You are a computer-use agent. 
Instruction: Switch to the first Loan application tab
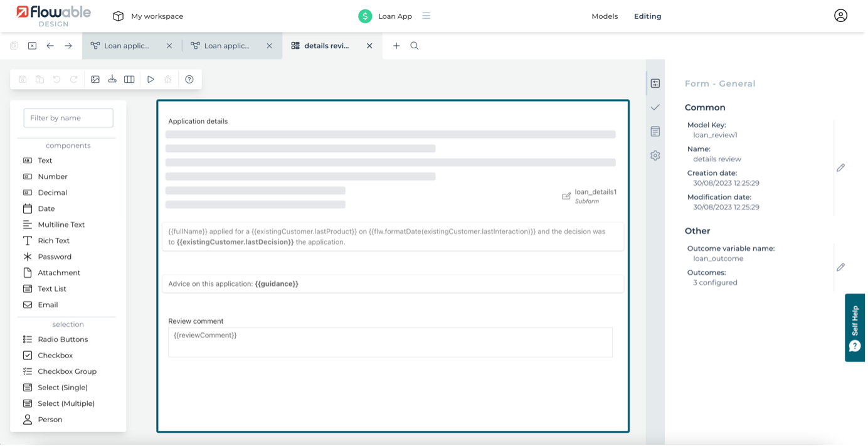tap(126, 46)
